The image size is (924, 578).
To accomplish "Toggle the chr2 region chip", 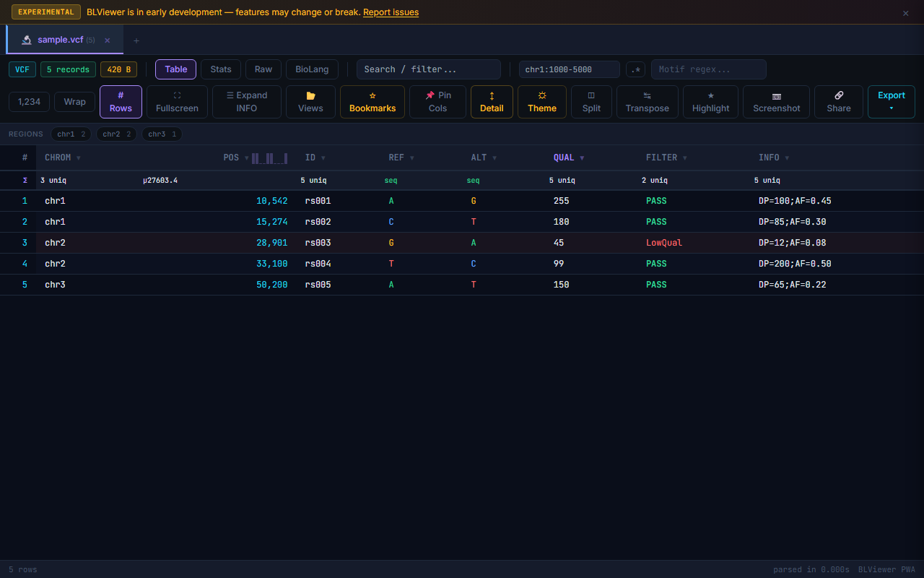I will (x=116, y=134).
